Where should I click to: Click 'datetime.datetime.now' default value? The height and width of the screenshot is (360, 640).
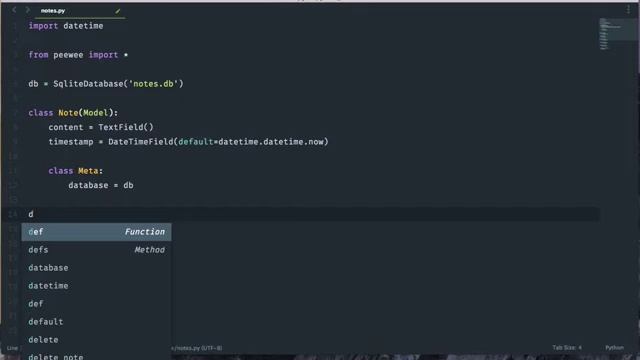point(271,142)
